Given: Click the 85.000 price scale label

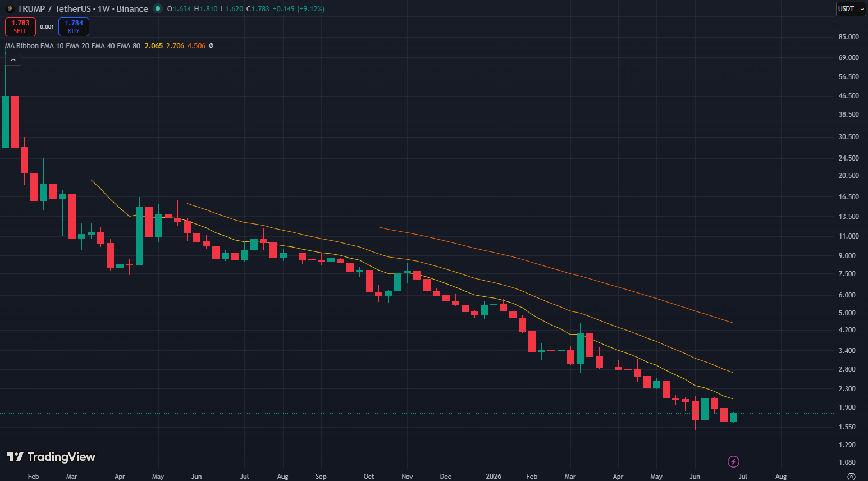Looking at the screenshot, I should tap(849, 37).
